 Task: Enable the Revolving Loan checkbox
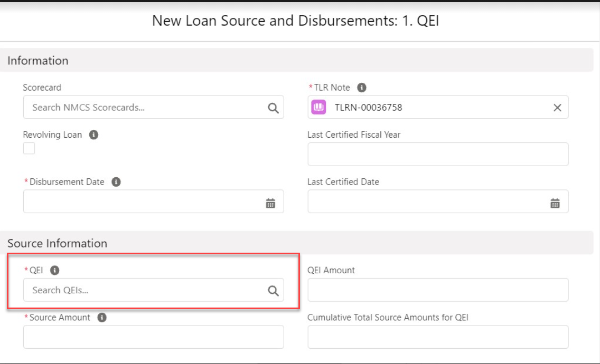tap(29, 149)
